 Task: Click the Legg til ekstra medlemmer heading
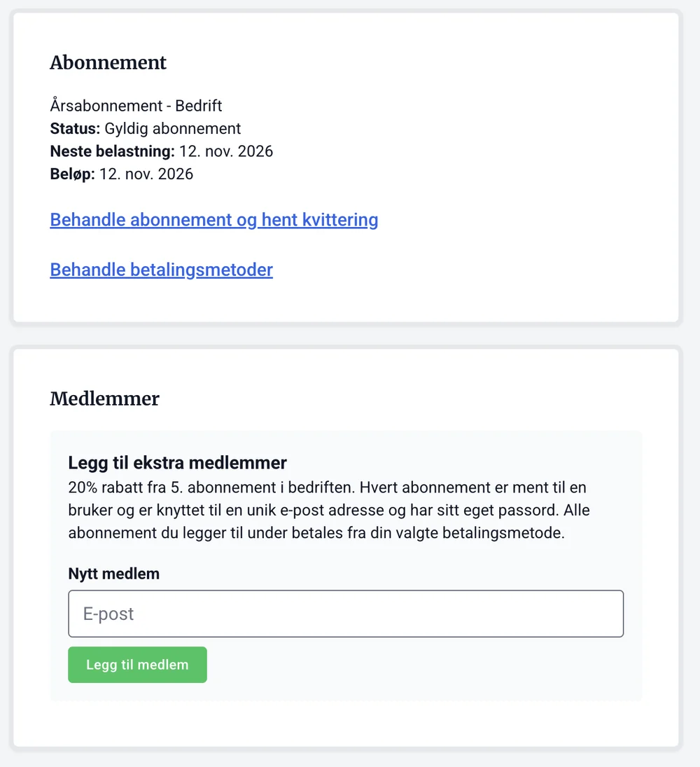[x=177, y=463]
